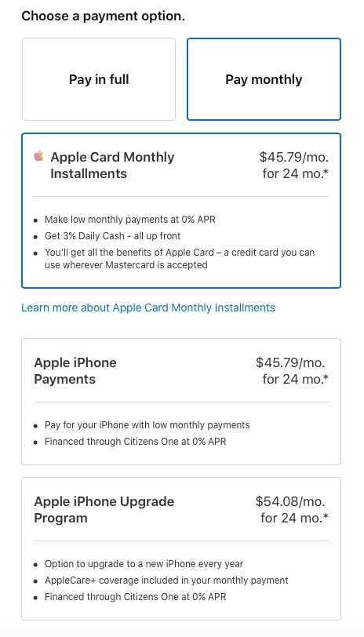Click the Apple iPhone Payments title

tap(75, 370)
